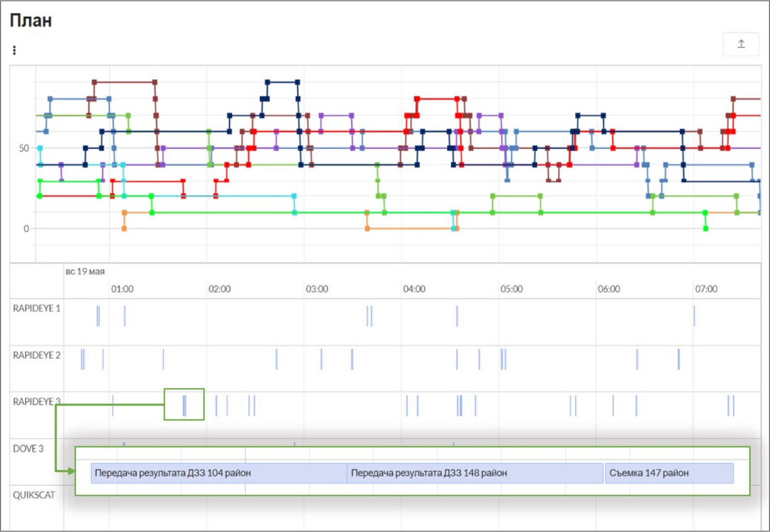Select the QUIKSCAT row label

(34, 495)
